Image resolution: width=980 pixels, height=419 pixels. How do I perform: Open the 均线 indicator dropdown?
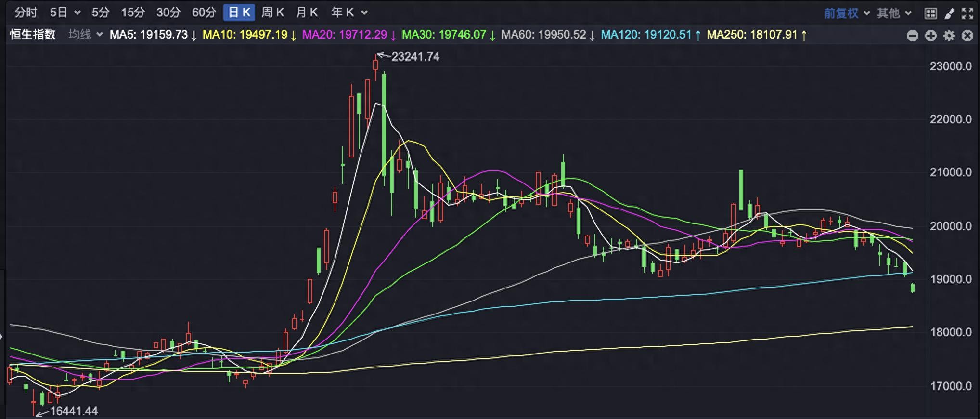coord(85,35)
